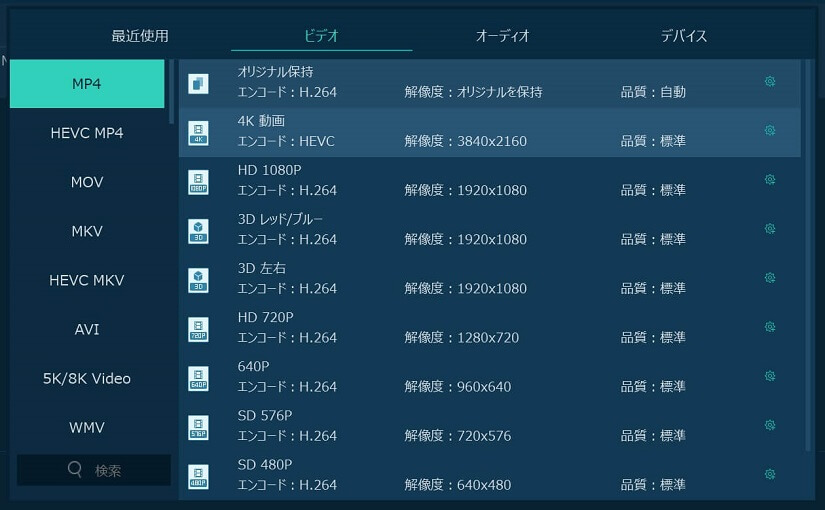The image size is (825, 510).
Task: Click the 720P film preset icon
Action: click(198, 329)
